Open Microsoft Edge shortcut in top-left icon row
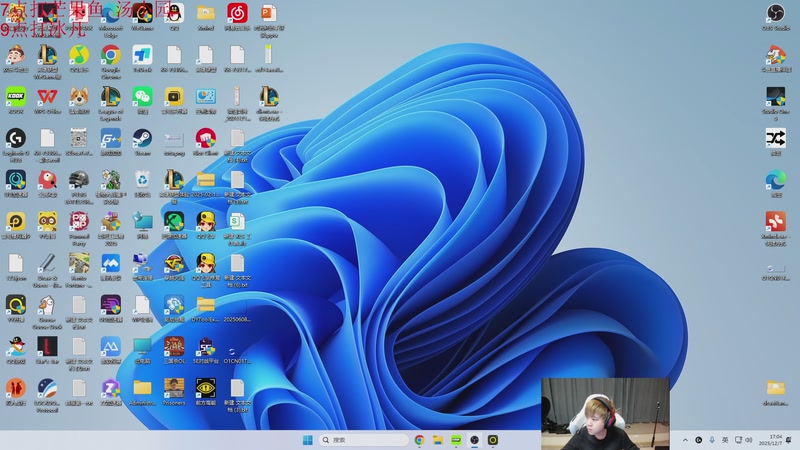The height and width of the screenshot is (450, 800). [111, 13]
